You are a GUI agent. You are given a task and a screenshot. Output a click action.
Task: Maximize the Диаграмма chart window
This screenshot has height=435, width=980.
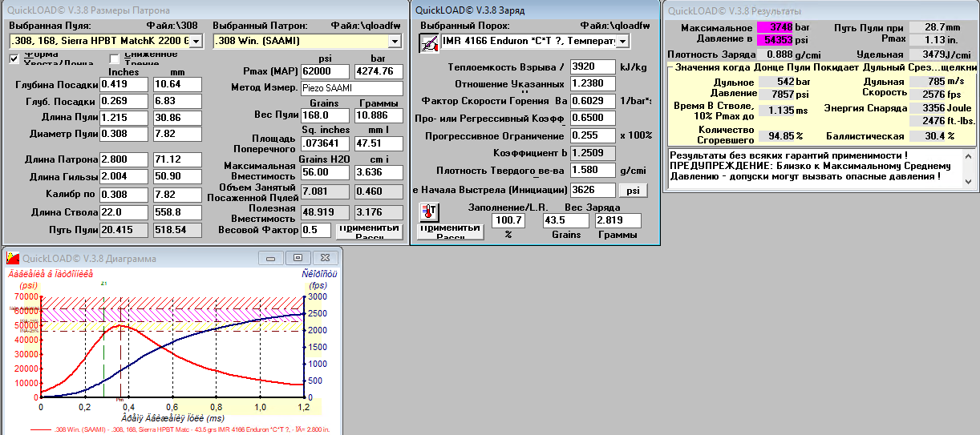[298, 258]
